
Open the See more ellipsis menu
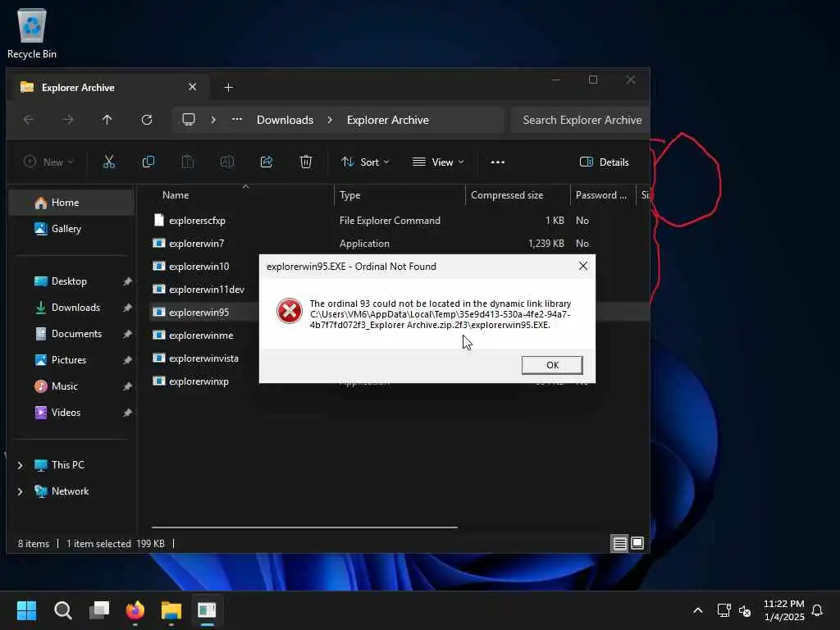coord(498,162)
